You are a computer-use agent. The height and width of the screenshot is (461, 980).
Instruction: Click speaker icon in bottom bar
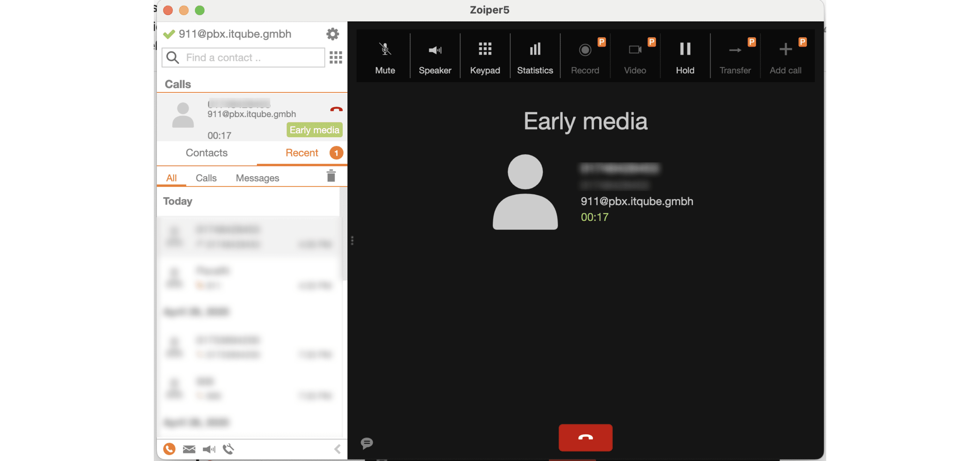pyautogui.click(x=209, y=449)
